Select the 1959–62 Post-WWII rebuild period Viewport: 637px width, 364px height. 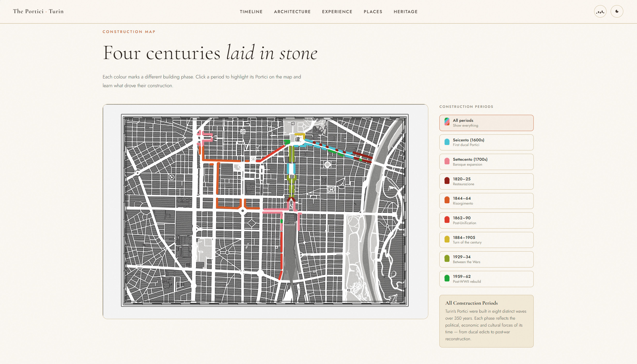[486, 279]
